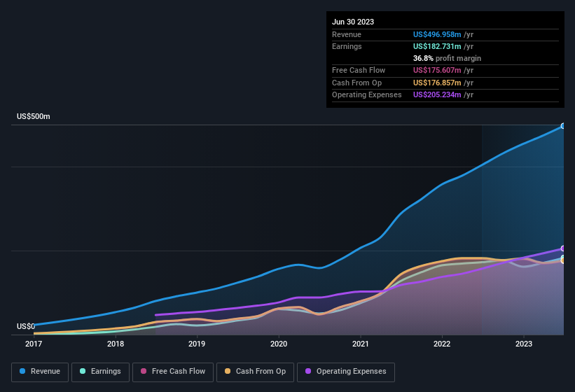Click the 2020 x-axis label
This screenshot has height=392, width=575.
(279, 344)
